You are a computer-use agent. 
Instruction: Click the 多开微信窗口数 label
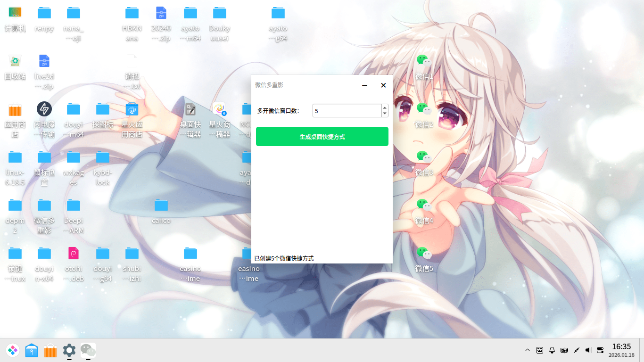(278, 111)
